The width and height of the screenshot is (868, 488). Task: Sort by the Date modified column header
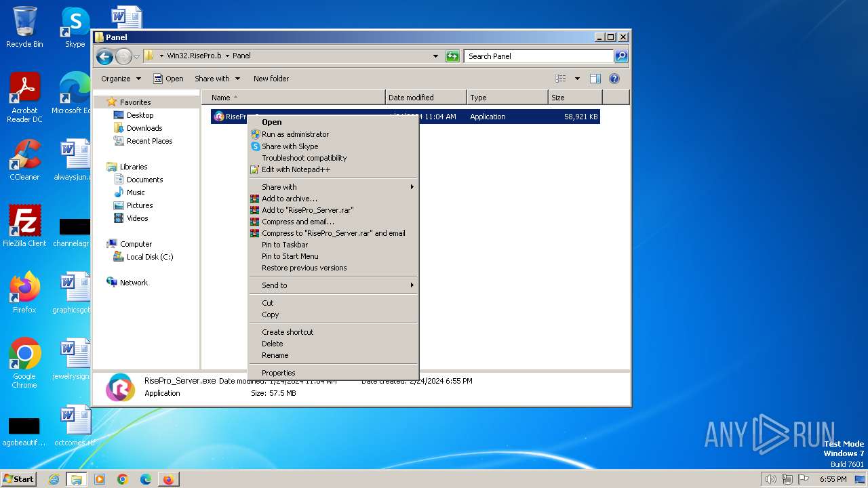point(426,98)
